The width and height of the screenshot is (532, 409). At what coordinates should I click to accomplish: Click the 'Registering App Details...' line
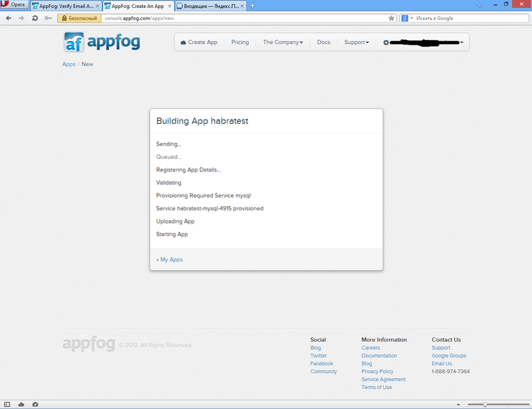188,170
